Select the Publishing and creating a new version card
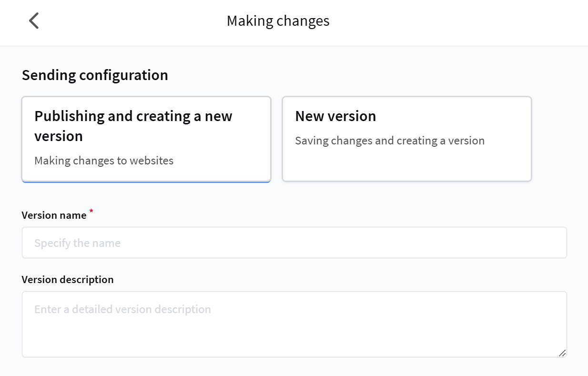The height and width of the screenshot is (376, 588). click(x=146, y=139)
